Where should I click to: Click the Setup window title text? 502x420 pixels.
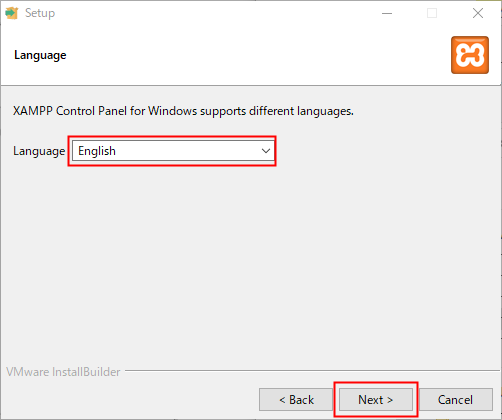pyautogui.click(x=40, y=13)
